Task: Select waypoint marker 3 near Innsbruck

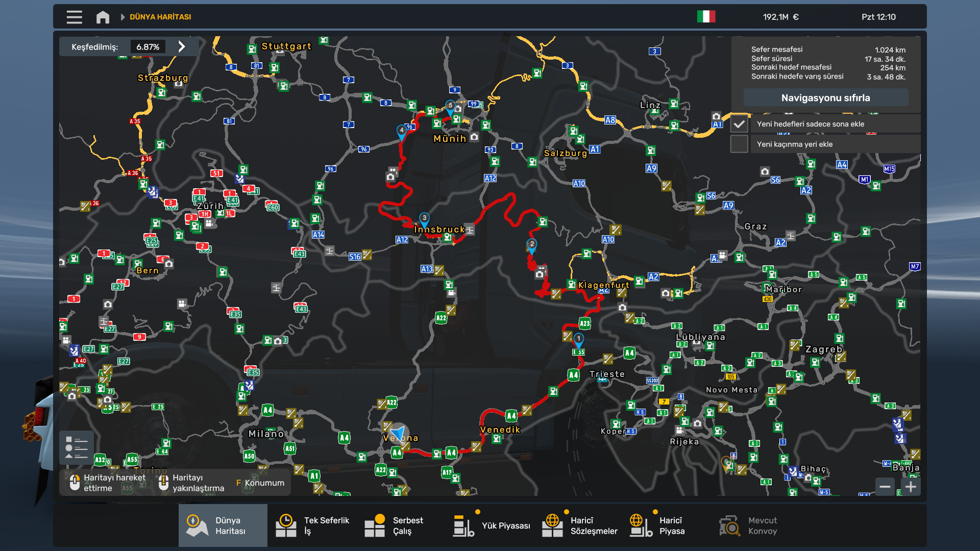Action: (424, 219)
